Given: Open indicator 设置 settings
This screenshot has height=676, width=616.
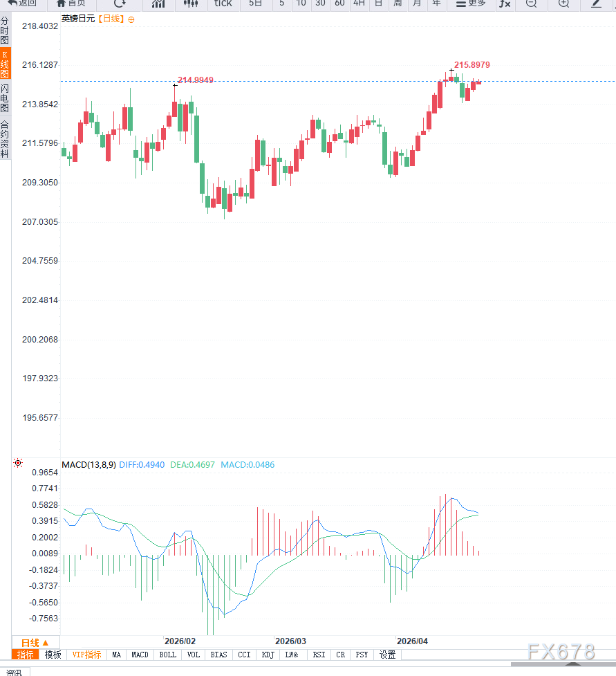Looking at the screenshot, I should click(387, 655).
